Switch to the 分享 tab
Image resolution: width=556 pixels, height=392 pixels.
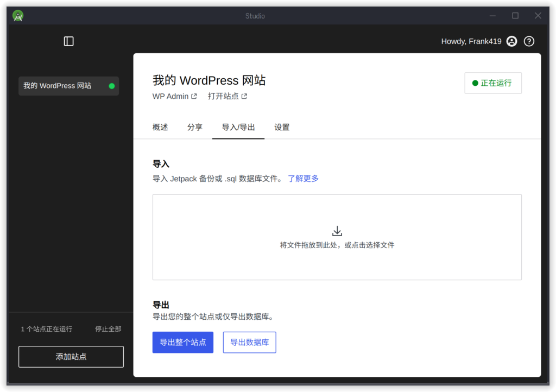(x=194, y=127)
